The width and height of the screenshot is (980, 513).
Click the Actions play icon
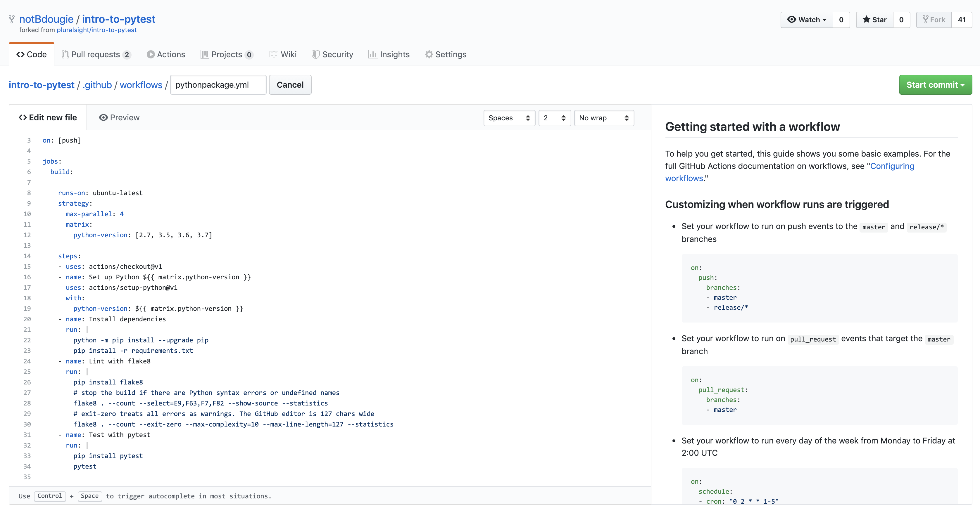point(151,54)
